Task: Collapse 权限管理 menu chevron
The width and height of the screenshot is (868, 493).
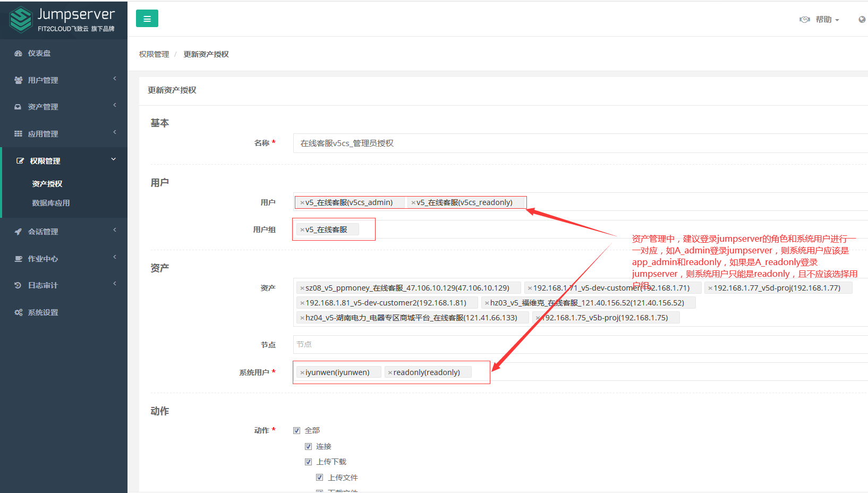Action: pos(113,159)
